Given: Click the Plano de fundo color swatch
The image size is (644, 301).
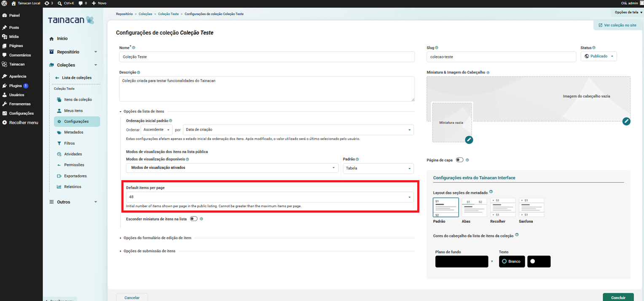Looking at the screenshot, I should (462, 261).
